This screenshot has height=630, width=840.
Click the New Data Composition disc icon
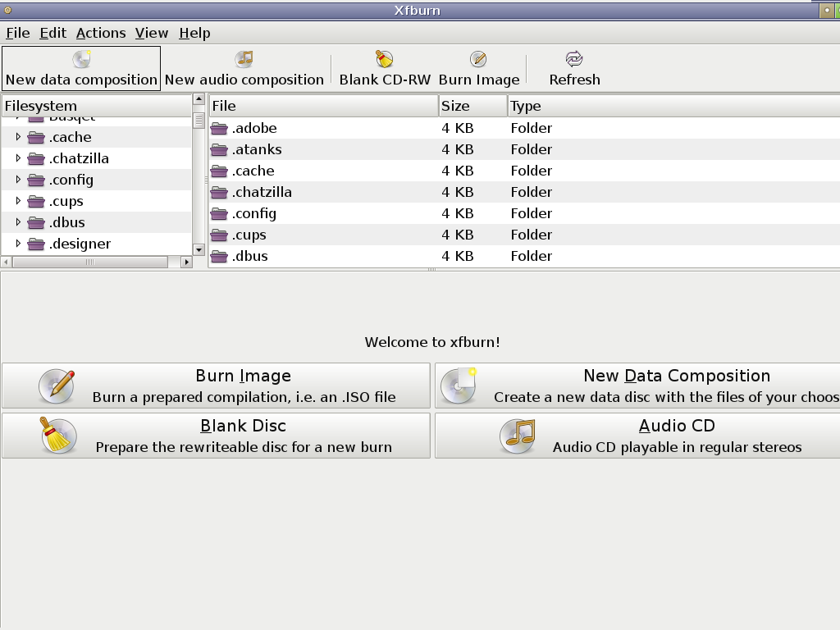[459, 386]
